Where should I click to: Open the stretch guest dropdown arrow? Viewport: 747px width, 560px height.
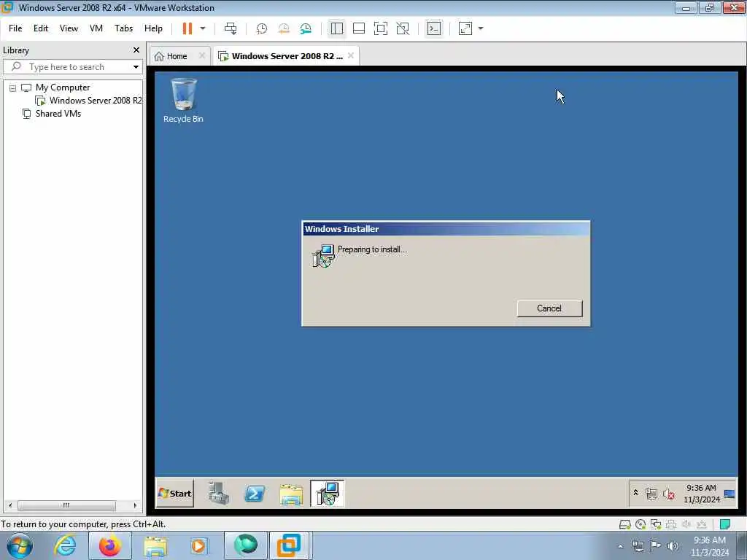coord(481,28)
